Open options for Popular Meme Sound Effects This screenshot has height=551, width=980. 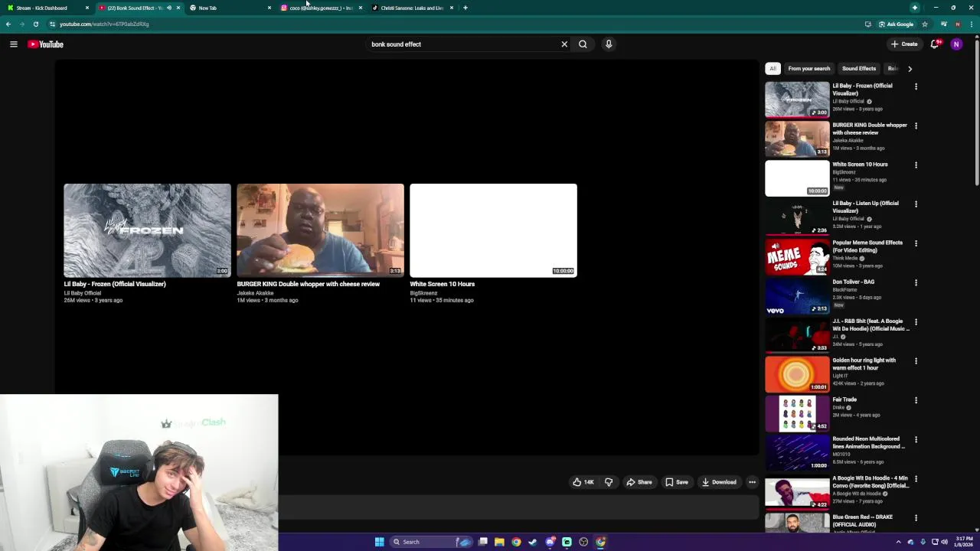[x=916, y=243]
